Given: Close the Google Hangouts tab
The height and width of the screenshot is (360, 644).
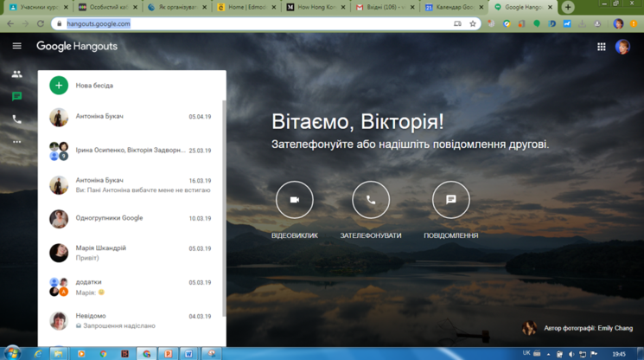Looking at the screenshot, I should (550, 7).
